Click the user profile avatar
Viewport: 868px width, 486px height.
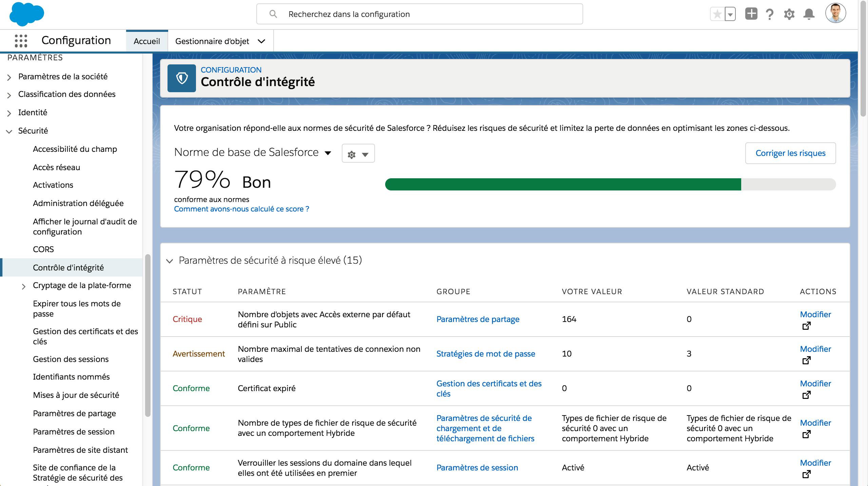(835, 14)
